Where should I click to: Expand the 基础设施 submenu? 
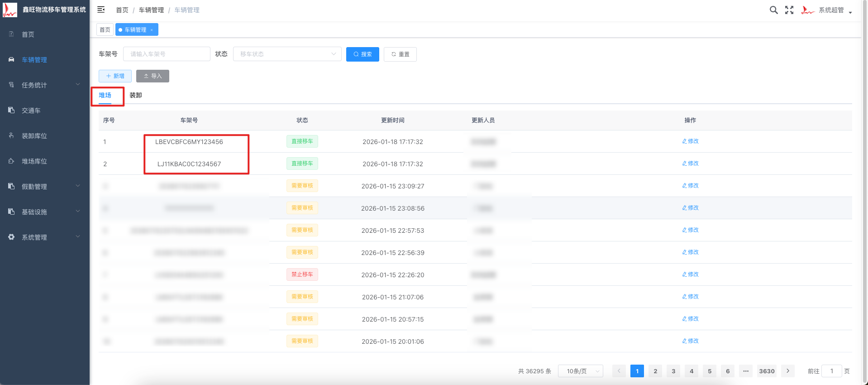pos(78,211)
